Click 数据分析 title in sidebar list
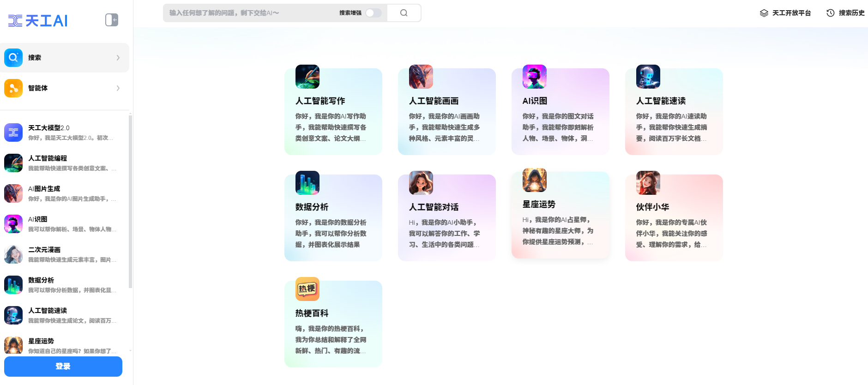This screenshot has width=868, height=385. [x=41, y=280]
